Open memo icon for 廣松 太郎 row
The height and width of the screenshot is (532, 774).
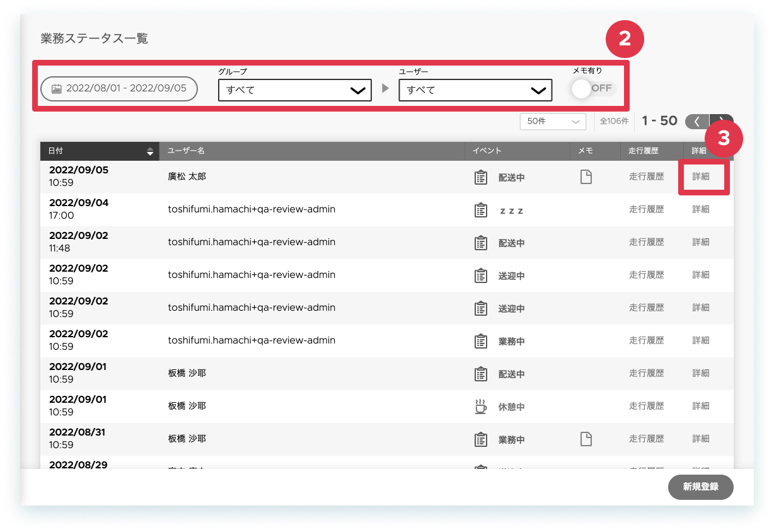pos(586,177)
